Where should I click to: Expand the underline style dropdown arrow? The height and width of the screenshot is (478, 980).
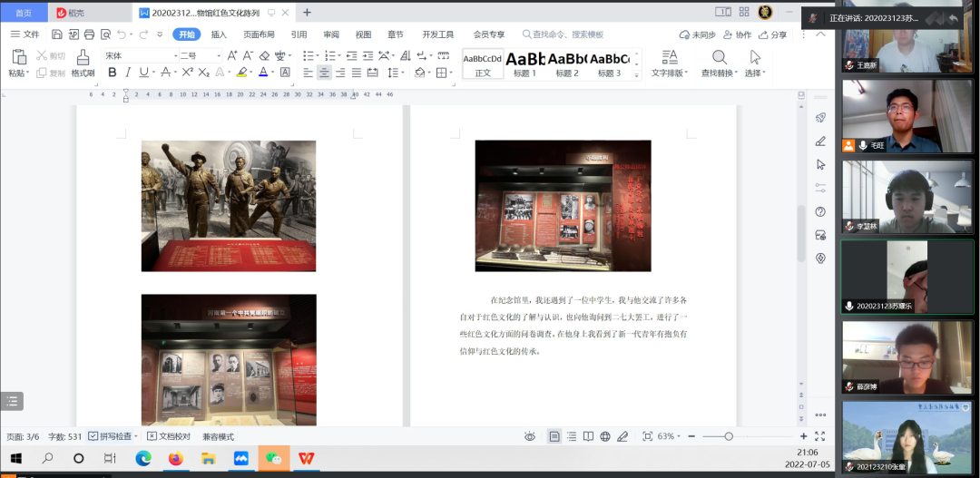[x=153, y=73]
